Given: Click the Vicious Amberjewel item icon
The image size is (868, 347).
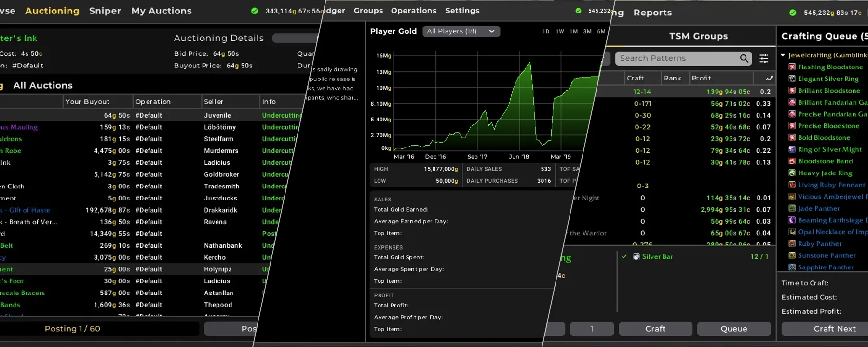Looking at the screenshot, I should [x=792, y=197].
